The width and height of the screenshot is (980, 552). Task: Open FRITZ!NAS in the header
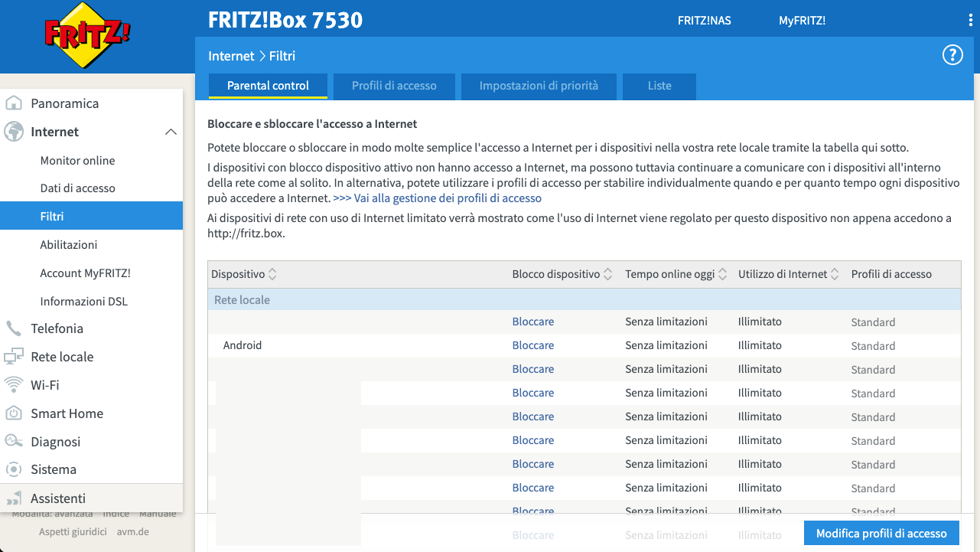click(x=704, y=21)
